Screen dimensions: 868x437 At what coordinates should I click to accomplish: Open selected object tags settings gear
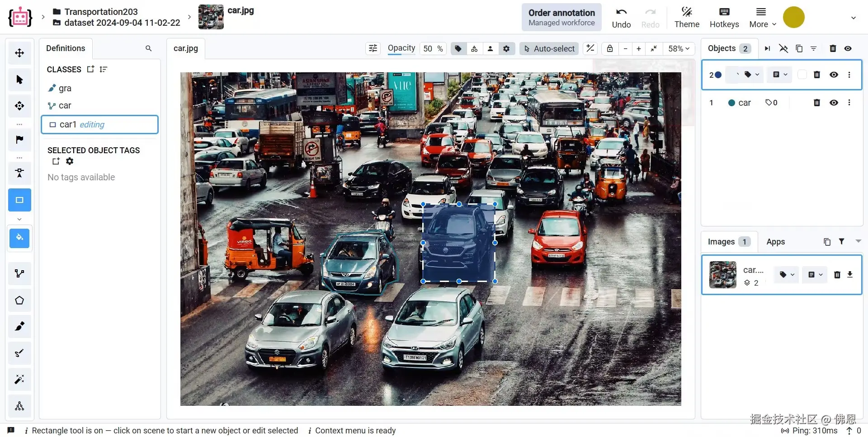tap(70, 161)
